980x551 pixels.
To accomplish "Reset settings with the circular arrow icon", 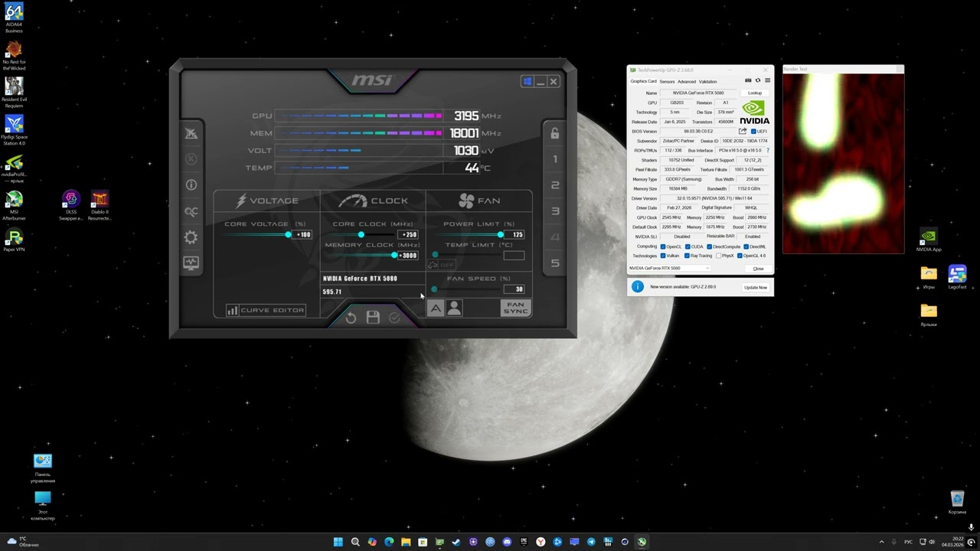I will [351, 318].
